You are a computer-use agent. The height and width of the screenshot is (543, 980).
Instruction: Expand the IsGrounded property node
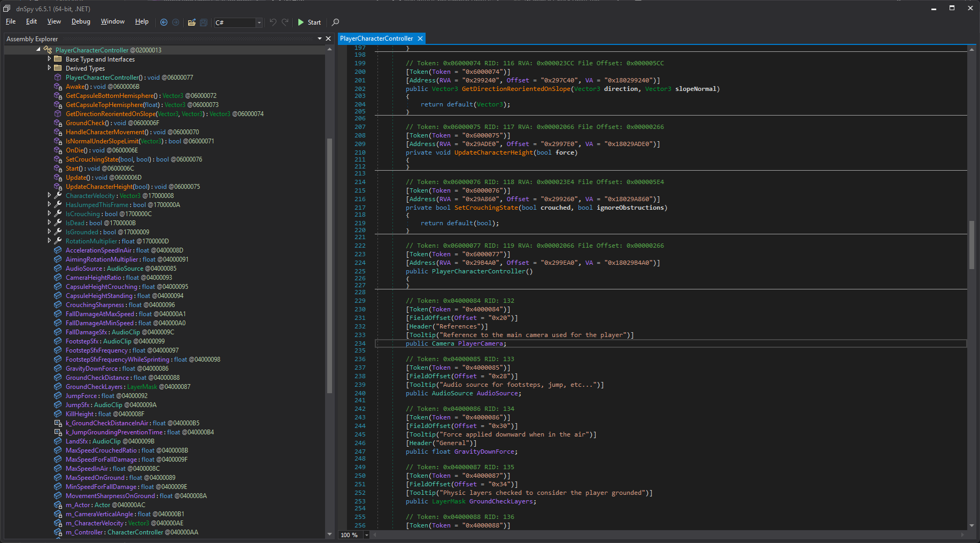pos(49,232)
